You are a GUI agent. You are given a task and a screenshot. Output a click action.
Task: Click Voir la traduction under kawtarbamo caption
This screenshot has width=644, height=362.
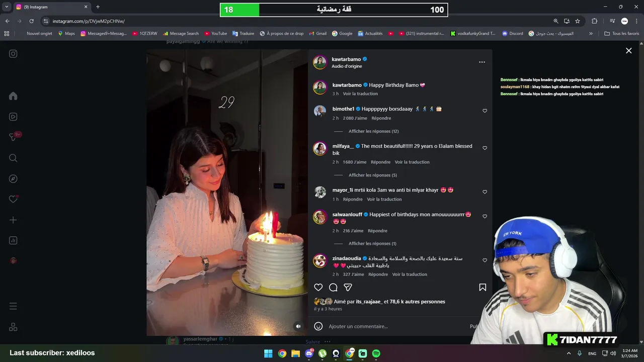point(360,94)
